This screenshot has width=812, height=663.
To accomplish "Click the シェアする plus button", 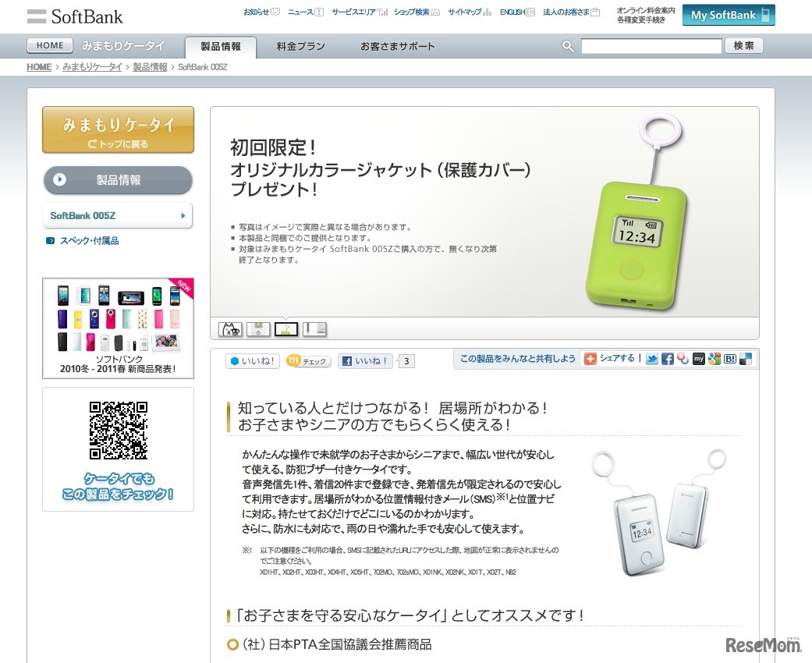I will (x=609, y=359).
